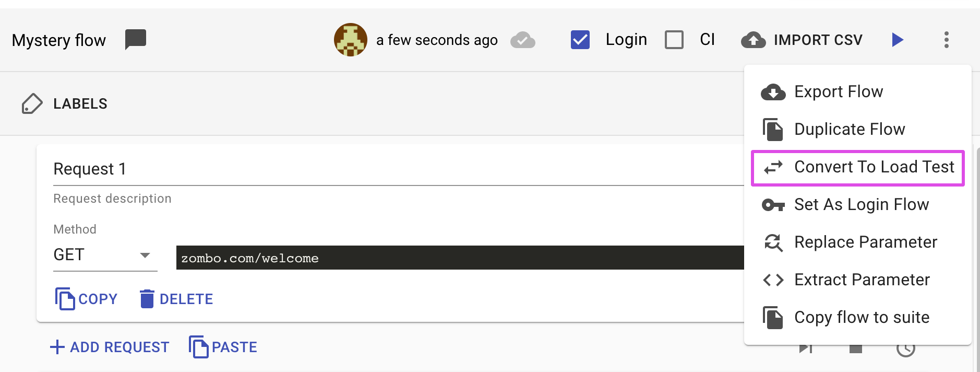
Task: Click the DELETE trash icon button
Action: [176, 299]
